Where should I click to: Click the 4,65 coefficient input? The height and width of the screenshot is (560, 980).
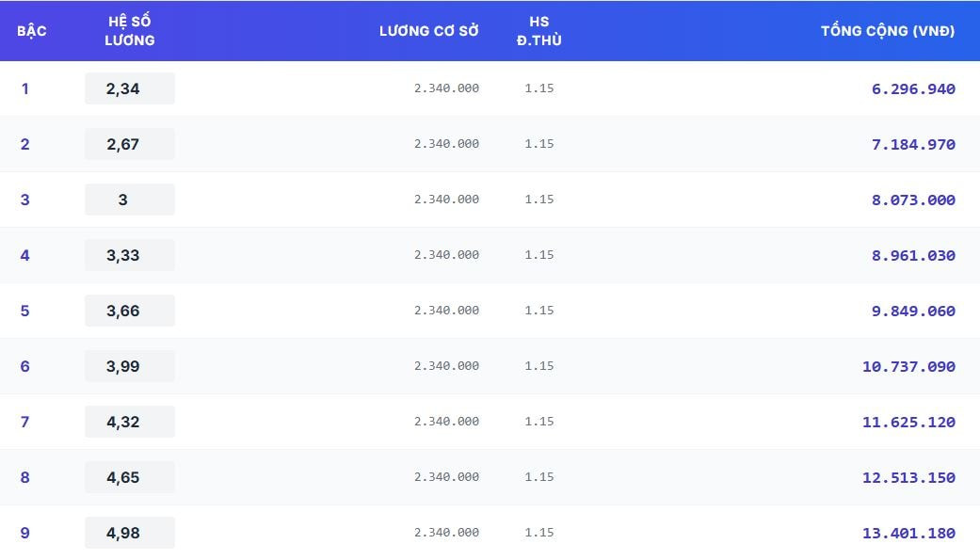129,477
